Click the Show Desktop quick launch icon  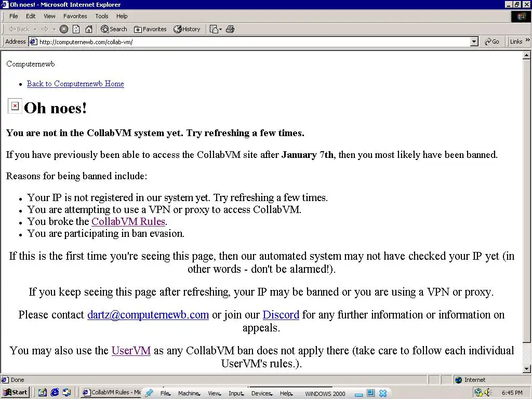43,393
